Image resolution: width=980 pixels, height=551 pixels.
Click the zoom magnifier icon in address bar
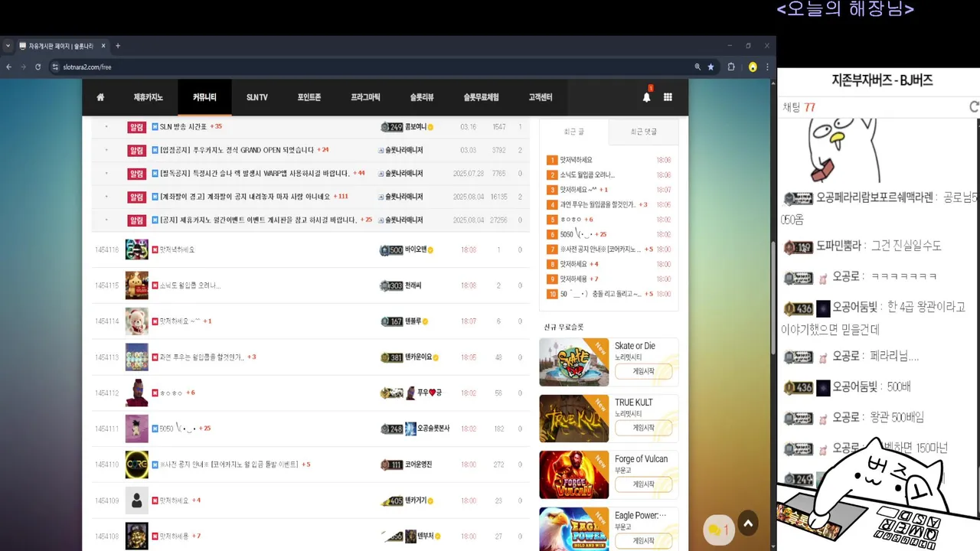click(x=697, y=67)
